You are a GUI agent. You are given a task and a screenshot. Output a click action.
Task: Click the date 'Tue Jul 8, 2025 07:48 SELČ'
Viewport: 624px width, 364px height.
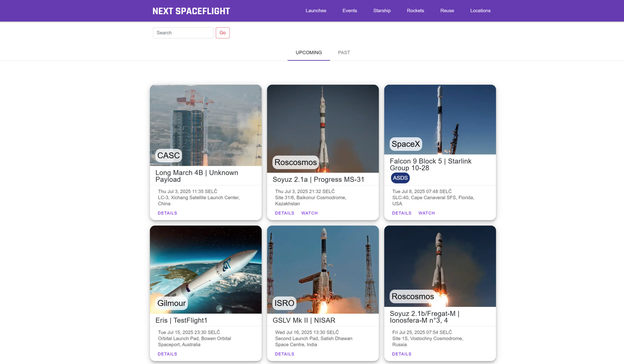click(422, 191)
